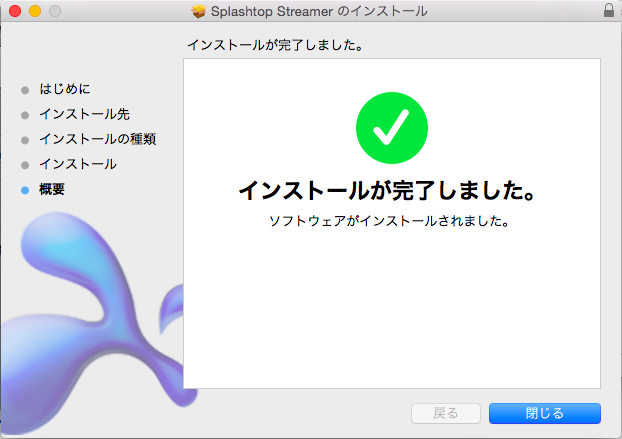This screenshot has width=622, height=439.
Task: Close the window with red button
Action: tap(15, 11)
